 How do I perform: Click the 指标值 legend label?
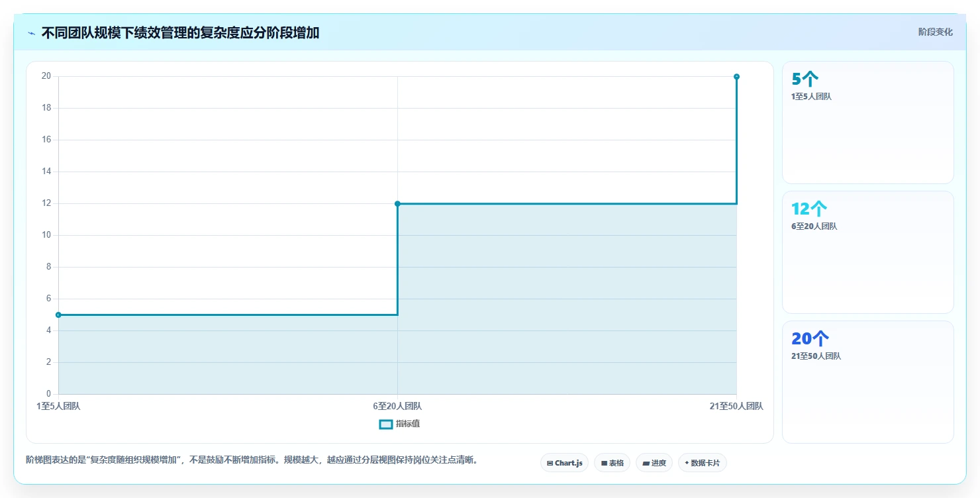coord(408,424)
